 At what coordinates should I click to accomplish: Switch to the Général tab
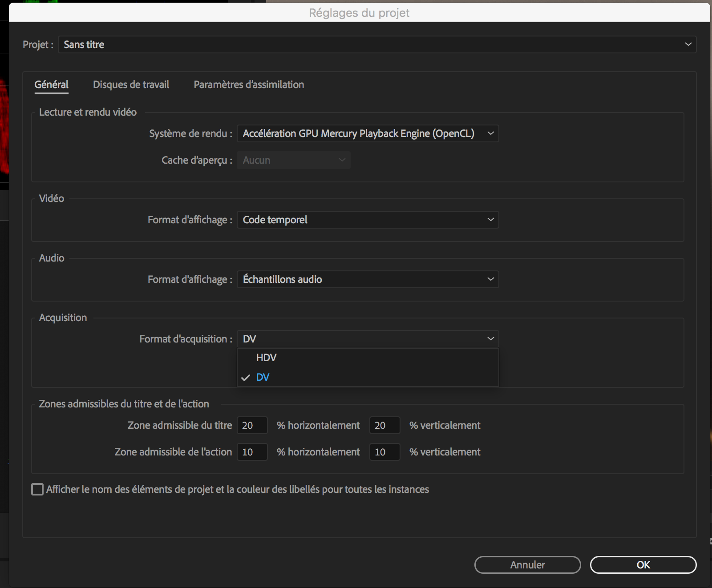tap(51, 85)
